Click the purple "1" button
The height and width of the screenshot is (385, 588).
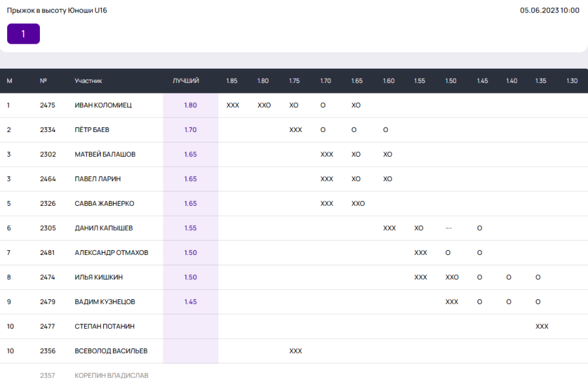[x=24, y=34]
